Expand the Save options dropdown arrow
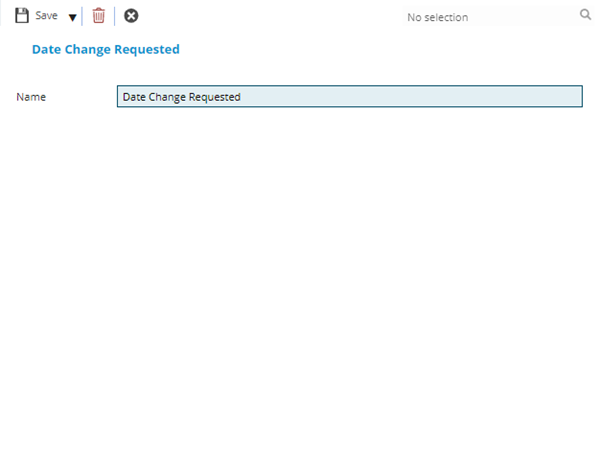 point(72,17)
